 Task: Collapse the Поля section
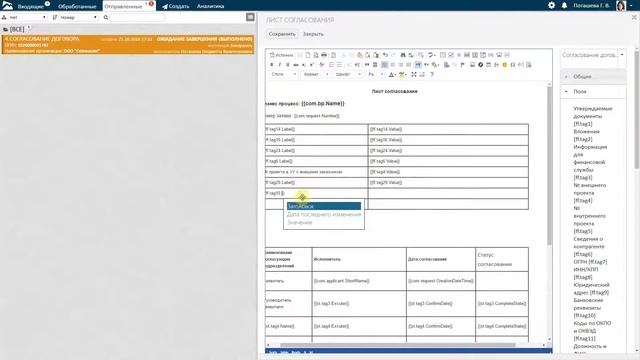click(x=593, y=91)
